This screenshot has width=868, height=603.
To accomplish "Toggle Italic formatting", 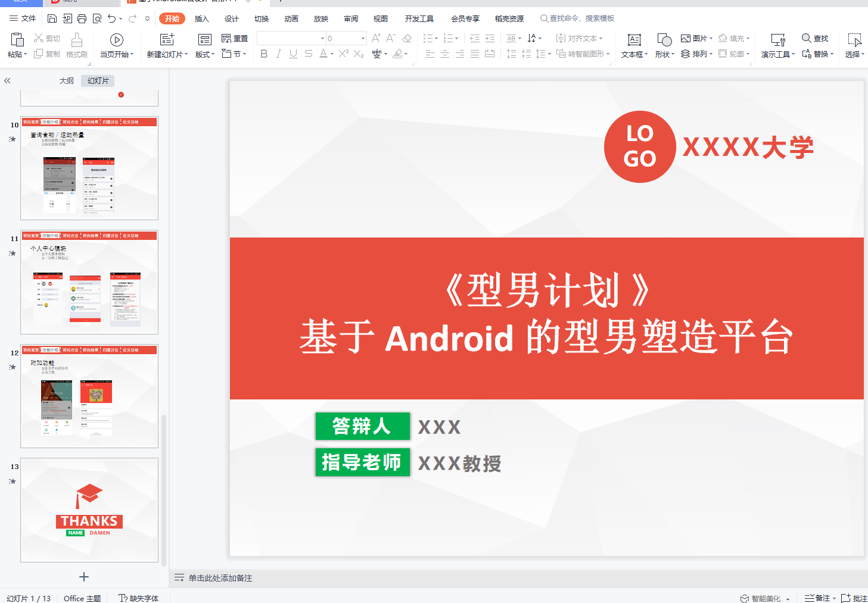I will tap(278, 54).
